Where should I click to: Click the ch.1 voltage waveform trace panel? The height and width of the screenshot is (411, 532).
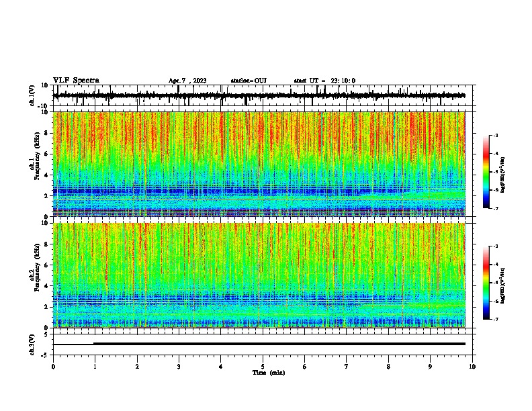(263, 95)
